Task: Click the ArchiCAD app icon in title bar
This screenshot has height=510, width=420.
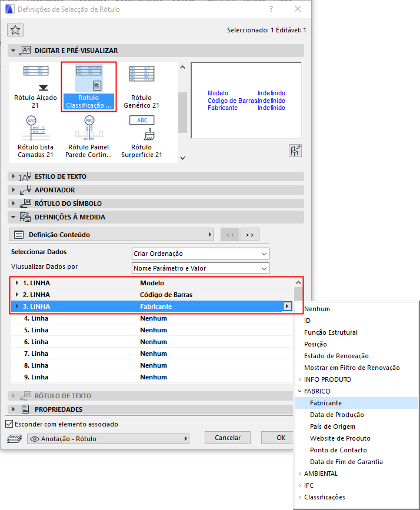Action: 9,9
